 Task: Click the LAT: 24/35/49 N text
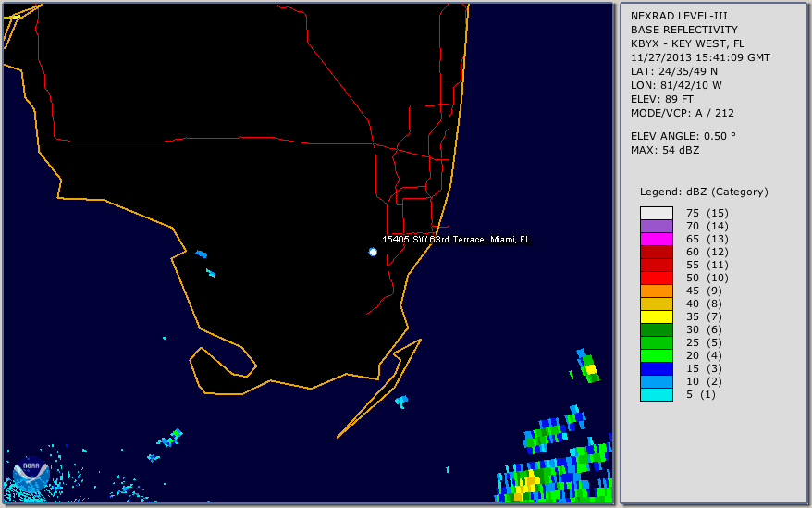[x=673, y=71]
